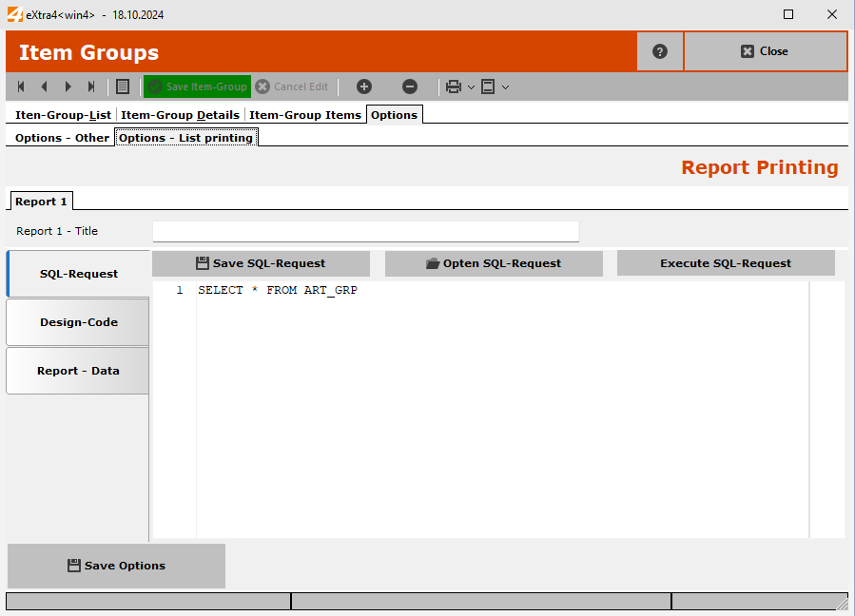
Task: Click the Report 1 - Title input field
Action: point(365,231)
